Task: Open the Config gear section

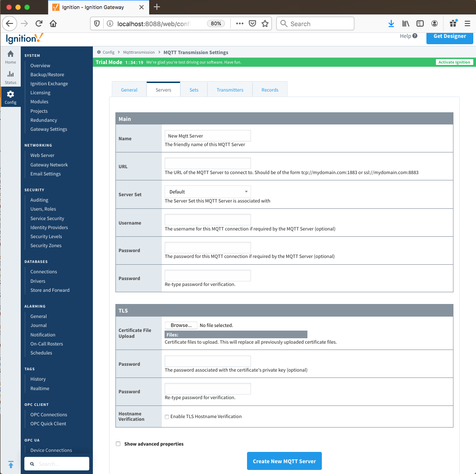Action: pyautogui.click(x=10, y=97)
